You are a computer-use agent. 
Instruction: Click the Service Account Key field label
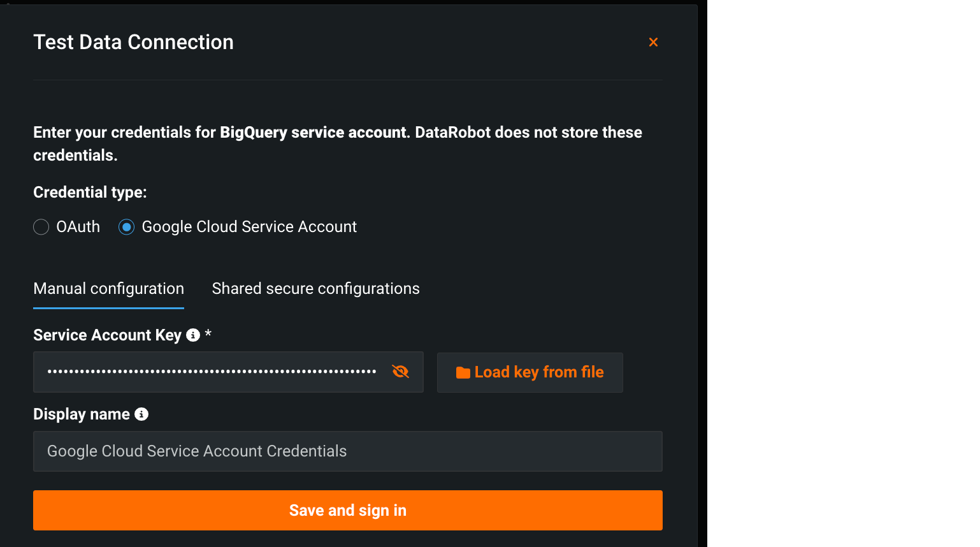pyautogui.click(x=107, y=335)
